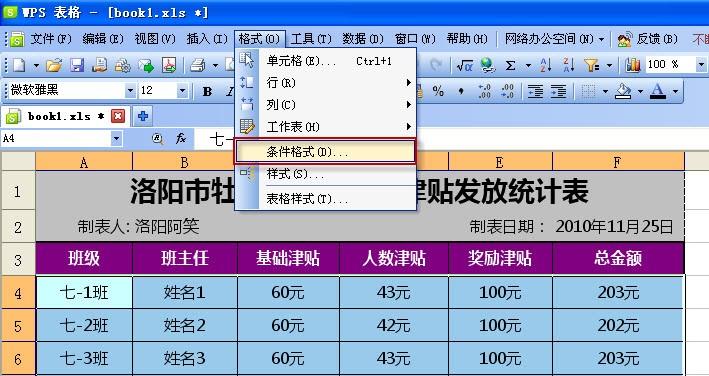Sort ascending with the A-Z icon
Viewport: 709px width, 376px height.
click(546, 66)
